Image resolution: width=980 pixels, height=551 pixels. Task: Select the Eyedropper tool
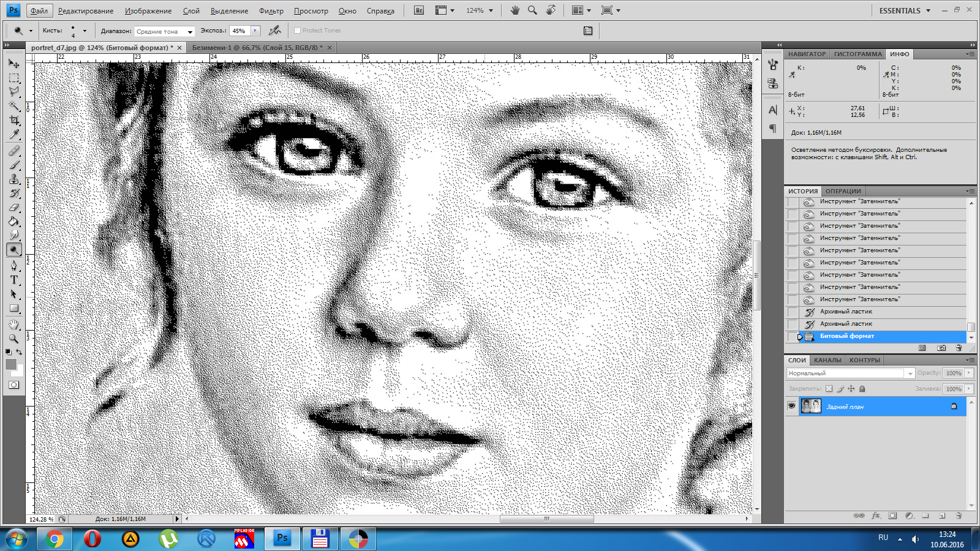point(13,135)
